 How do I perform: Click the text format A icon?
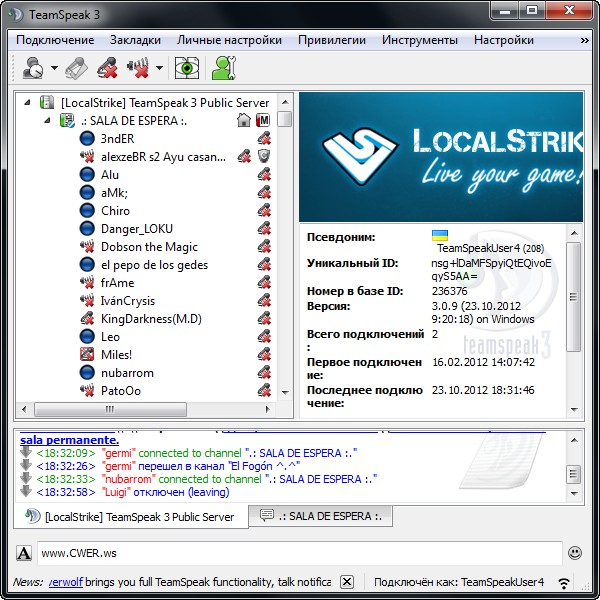pos(24,553)
